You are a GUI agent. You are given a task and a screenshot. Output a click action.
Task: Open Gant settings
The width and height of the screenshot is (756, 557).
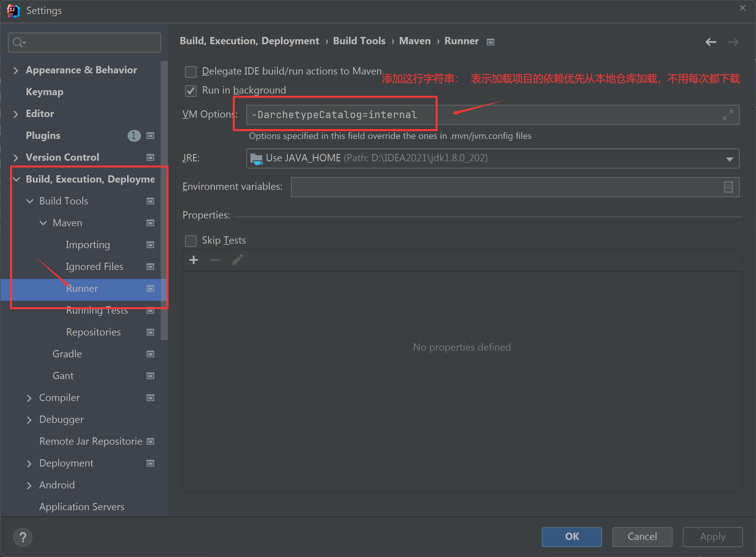(63, 376)
